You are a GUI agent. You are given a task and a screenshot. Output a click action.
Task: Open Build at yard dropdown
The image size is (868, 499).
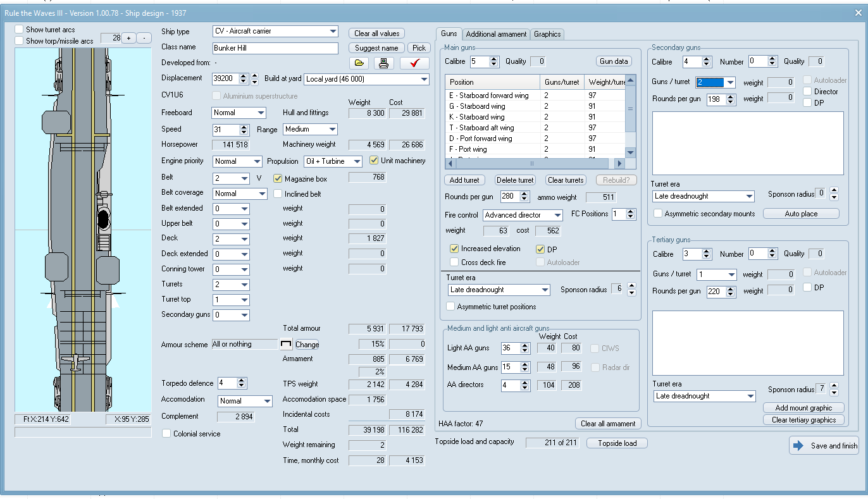coord(424,80)
